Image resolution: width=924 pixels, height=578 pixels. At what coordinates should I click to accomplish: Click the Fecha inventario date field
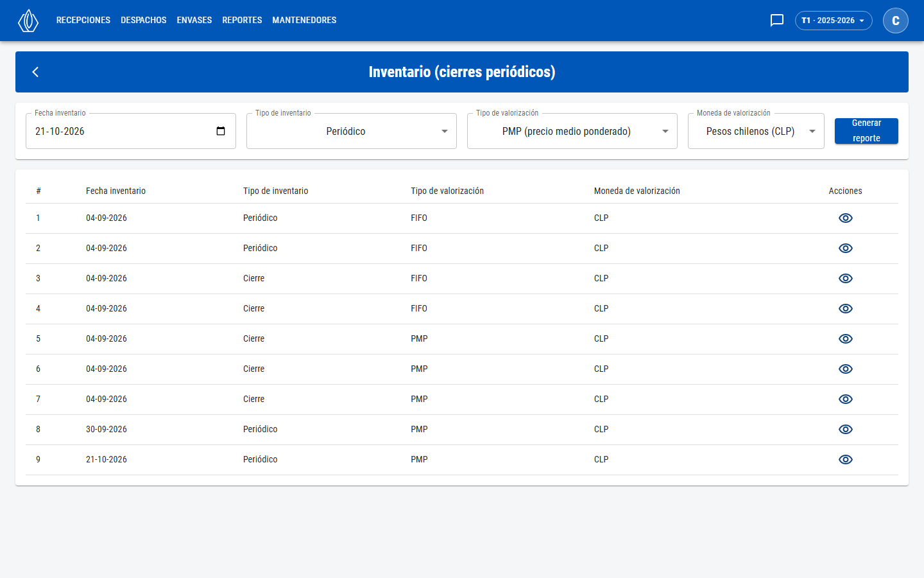[x=131, y=131]
